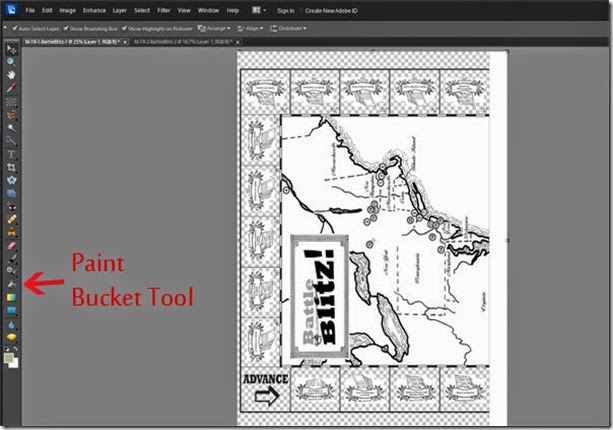Select the Brush tool

point(11,258)
